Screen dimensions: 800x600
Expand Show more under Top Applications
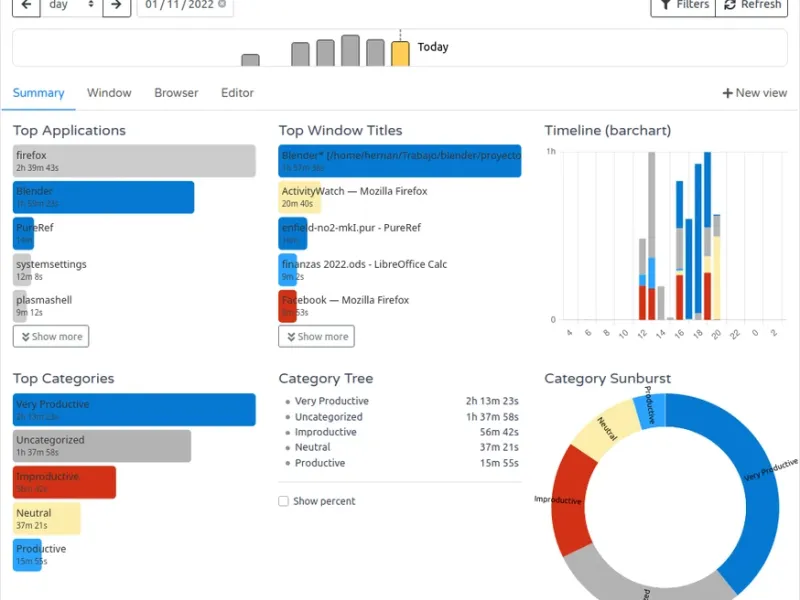click(51, 336)
